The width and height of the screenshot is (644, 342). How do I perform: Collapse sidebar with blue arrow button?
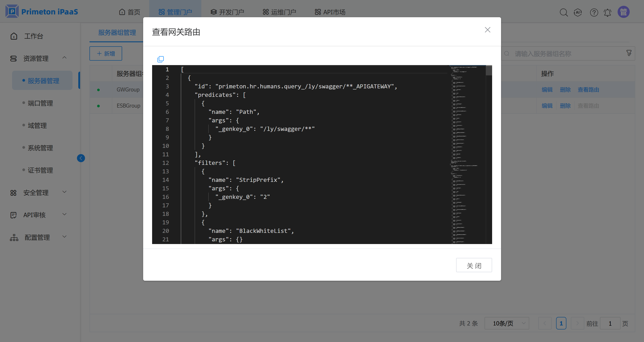(x=81, y=158)
